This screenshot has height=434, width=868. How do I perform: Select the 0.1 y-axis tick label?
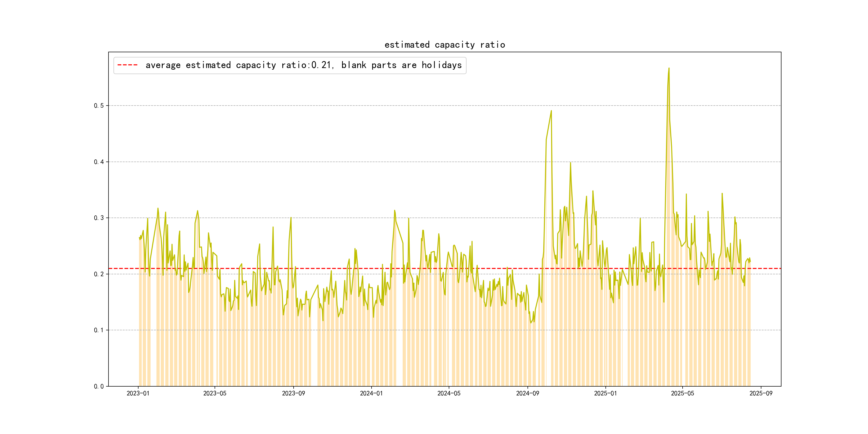point(99,330)
